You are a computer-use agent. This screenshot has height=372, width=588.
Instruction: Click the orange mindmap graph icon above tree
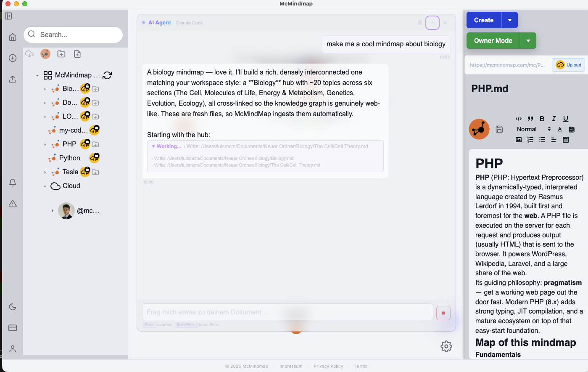(45, 54)
